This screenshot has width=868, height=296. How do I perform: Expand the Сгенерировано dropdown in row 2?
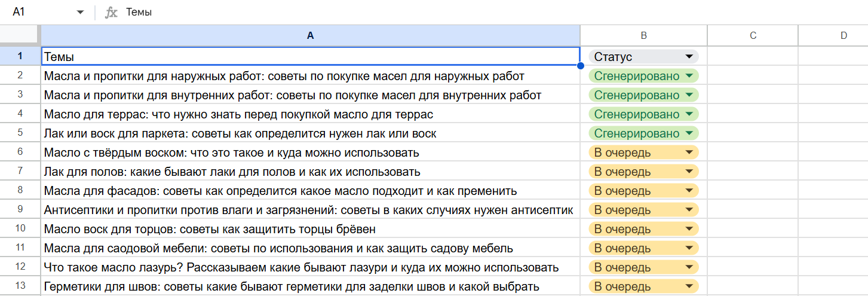pos(689,76)
